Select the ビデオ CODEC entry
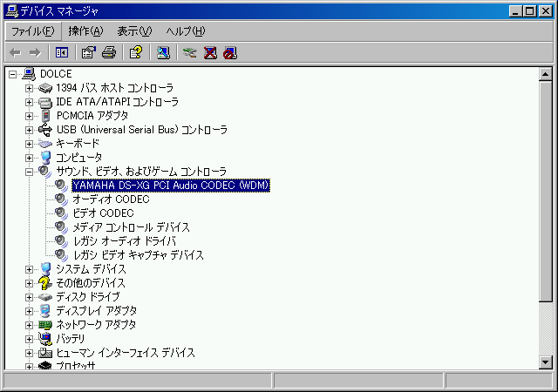This screenshot has width=558, height=392. (x=103, y=213)
